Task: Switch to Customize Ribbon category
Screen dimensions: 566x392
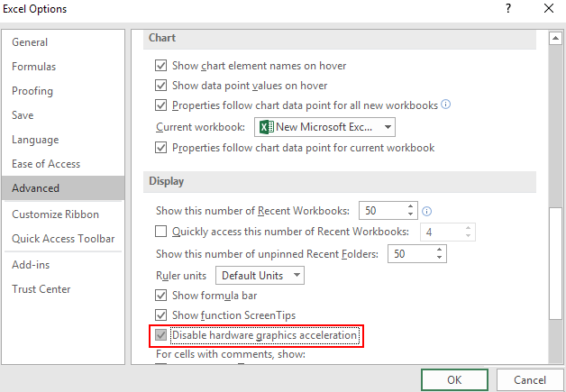Action: point(56,214)
